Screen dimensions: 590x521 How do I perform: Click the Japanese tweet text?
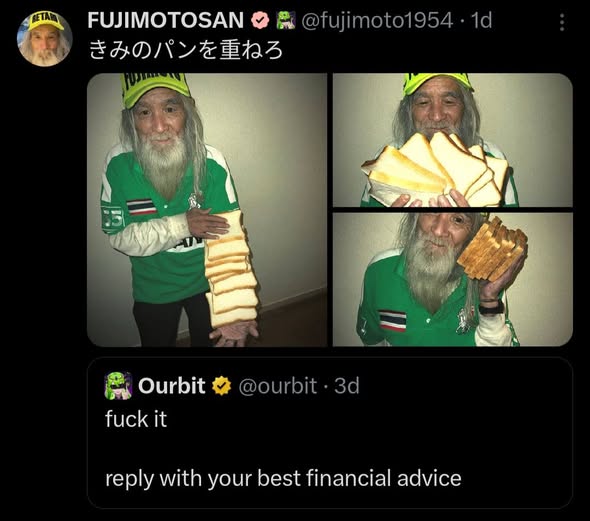click(186, 50)
